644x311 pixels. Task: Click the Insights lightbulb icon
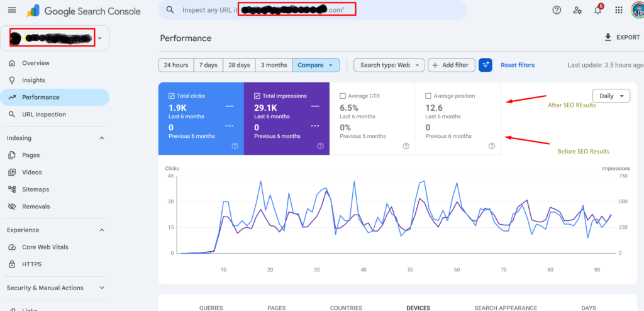point(13,80)
